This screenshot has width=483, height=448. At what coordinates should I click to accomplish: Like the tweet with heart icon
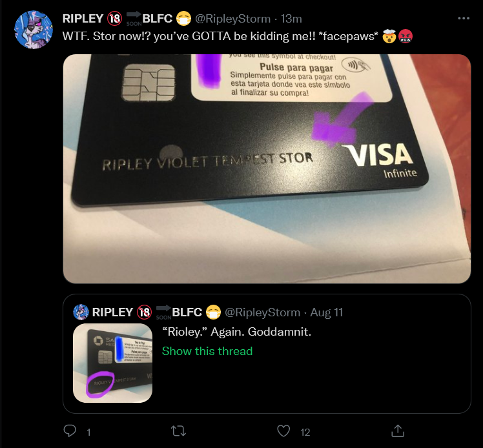pyautogui.click(x=283, y=431)
